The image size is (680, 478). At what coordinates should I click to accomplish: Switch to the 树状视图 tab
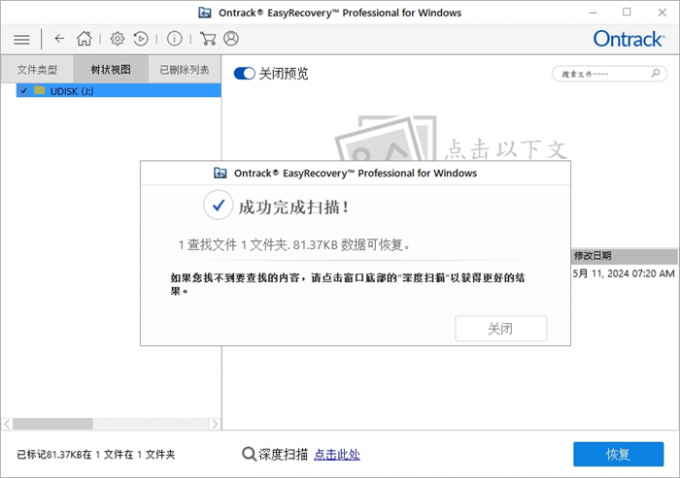111,69
